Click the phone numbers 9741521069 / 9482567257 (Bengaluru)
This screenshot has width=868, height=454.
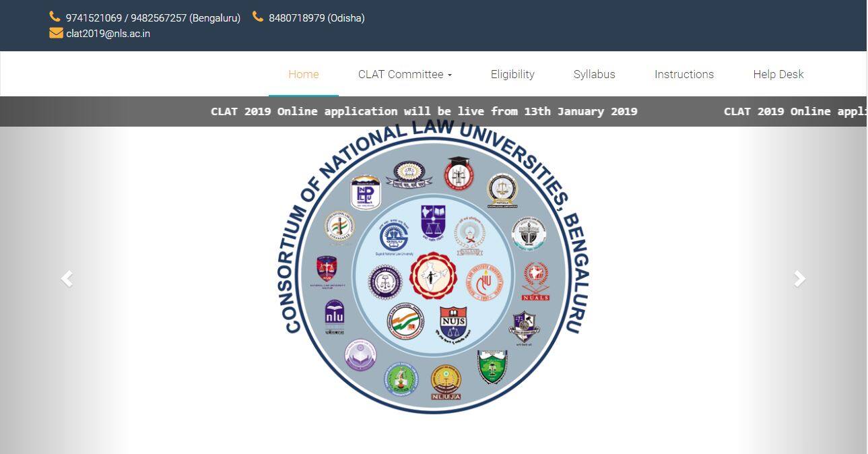153,18
